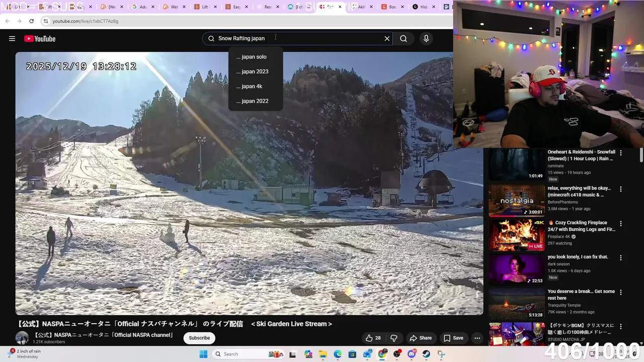This screenshot has height=362, width=644.
Task: Open 'You deserve a break... Get some rest here' title
Action: click(581, 295)
